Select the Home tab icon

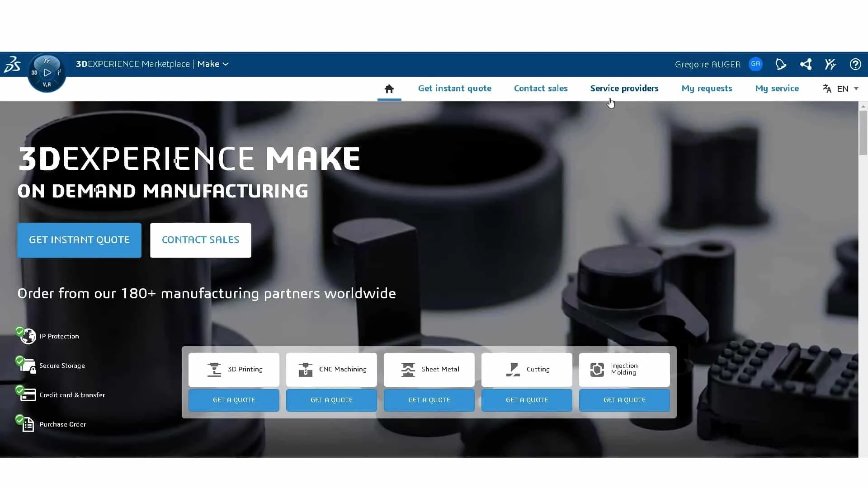pyautogui.click(x=389, y=89)
